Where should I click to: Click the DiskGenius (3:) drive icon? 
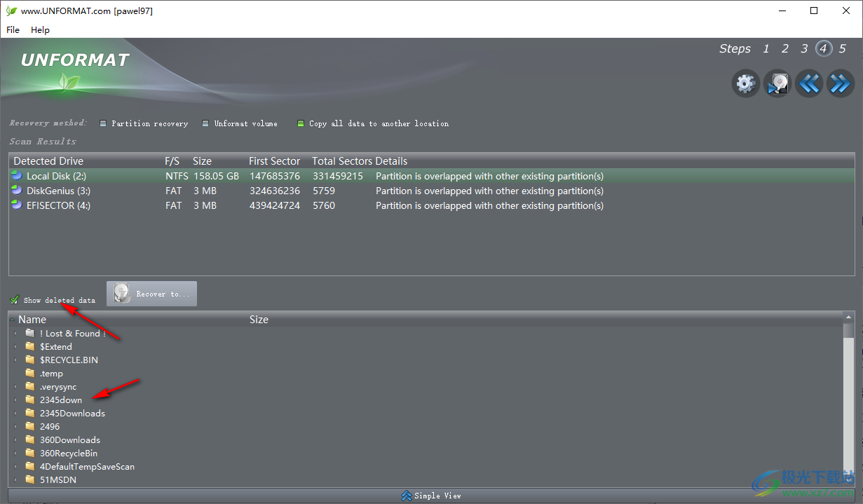pyautogui.click(x=17, y=191)
